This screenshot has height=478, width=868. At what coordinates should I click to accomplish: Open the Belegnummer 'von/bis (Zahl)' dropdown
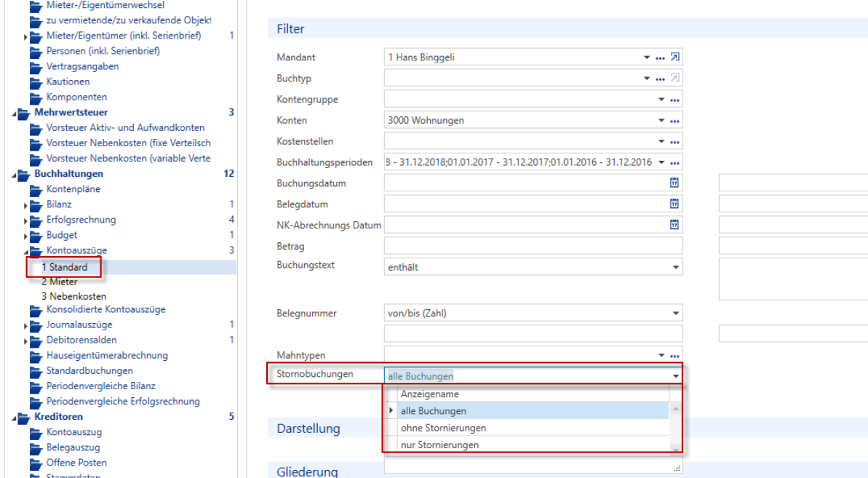tap(675, 313)
